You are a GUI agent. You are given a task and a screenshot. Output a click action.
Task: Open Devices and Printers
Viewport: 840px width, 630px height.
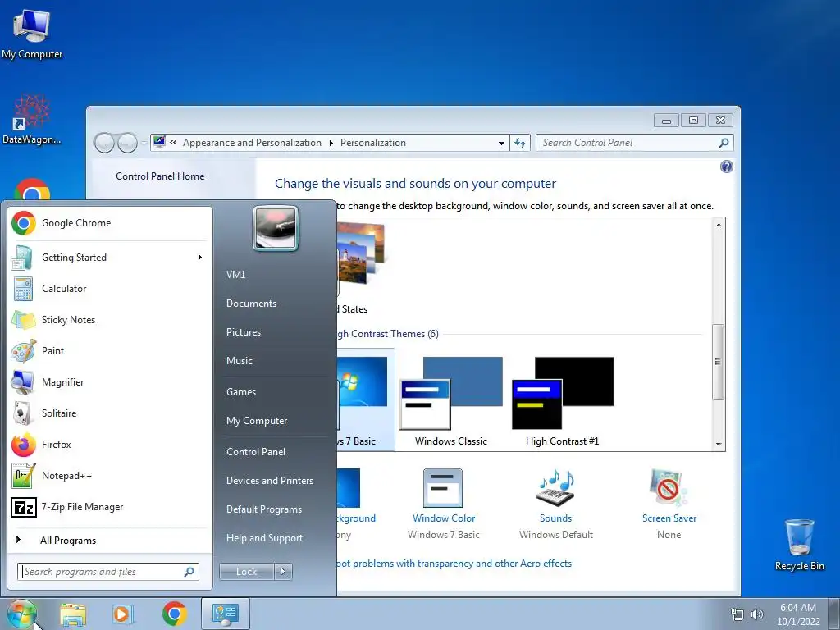[x=269, y=481]
